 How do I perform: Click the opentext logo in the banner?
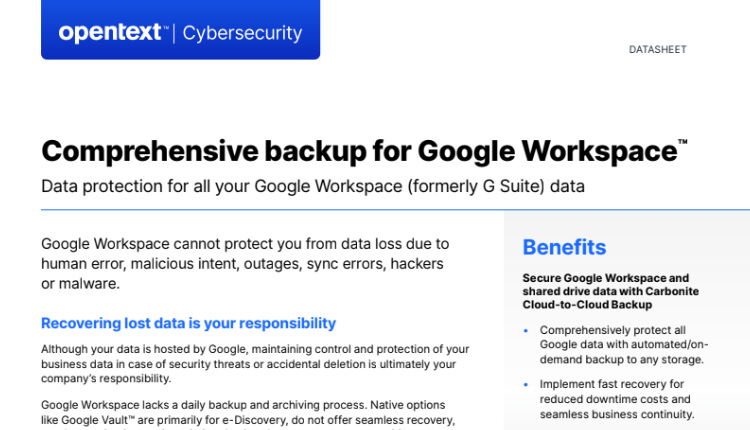(x=110, y=33)
